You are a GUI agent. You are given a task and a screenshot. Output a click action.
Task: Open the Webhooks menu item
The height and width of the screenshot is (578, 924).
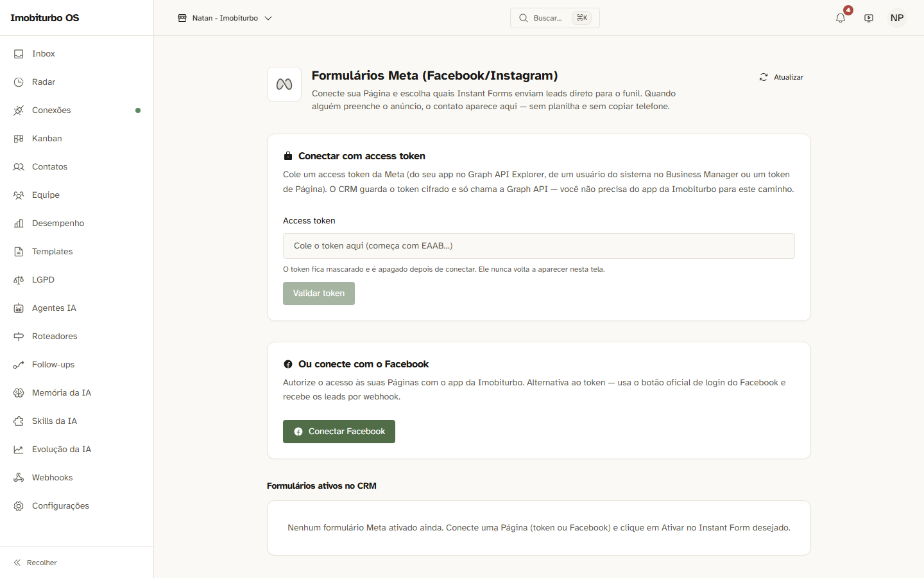pos(77,478)
